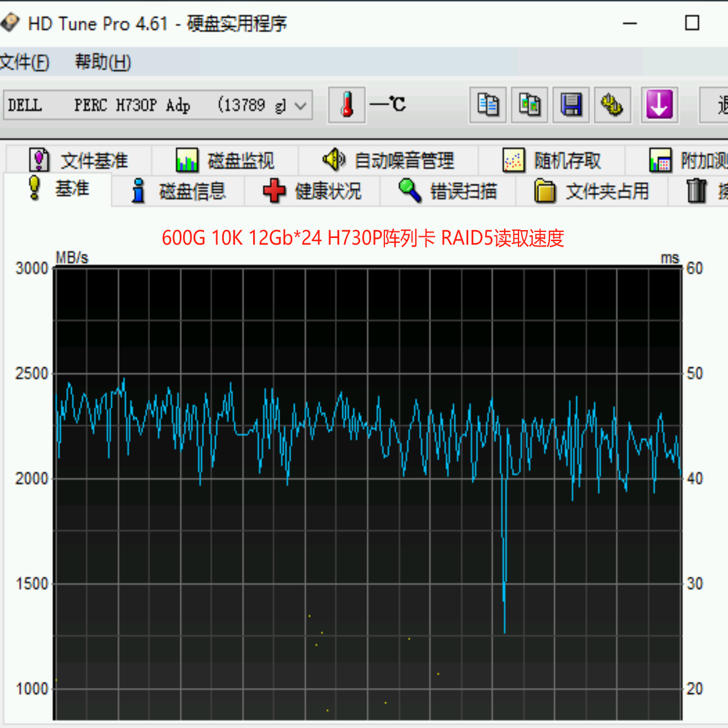
Task: Click the 20 value on the ms axis
Action: (695, 689)
